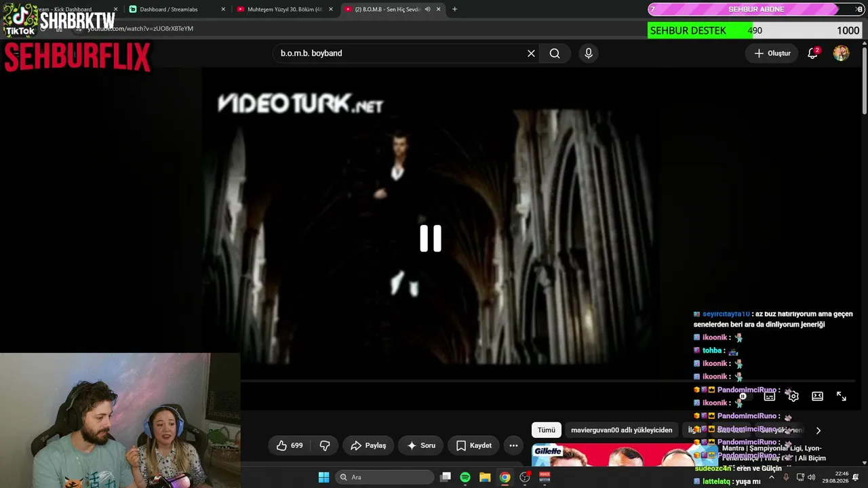The image size is (868, 488).
Task: Toggle subtitles in the video player
Action: point(769,396)
